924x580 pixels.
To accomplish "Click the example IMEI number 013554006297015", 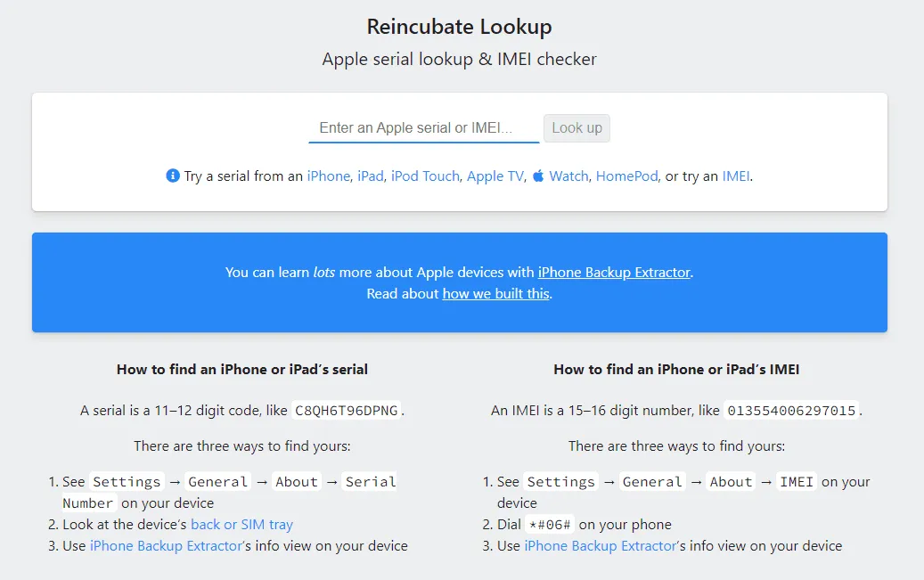I will (791, 411).
